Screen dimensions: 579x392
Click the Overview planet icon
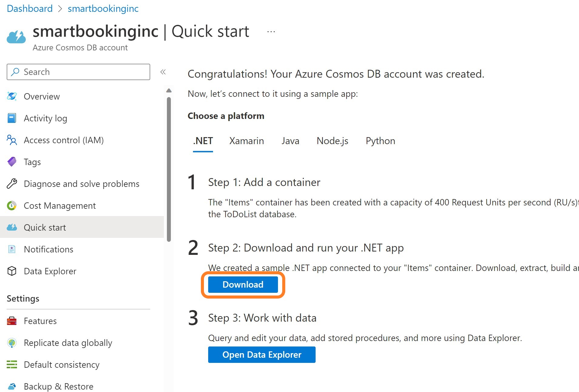[12, 96]
